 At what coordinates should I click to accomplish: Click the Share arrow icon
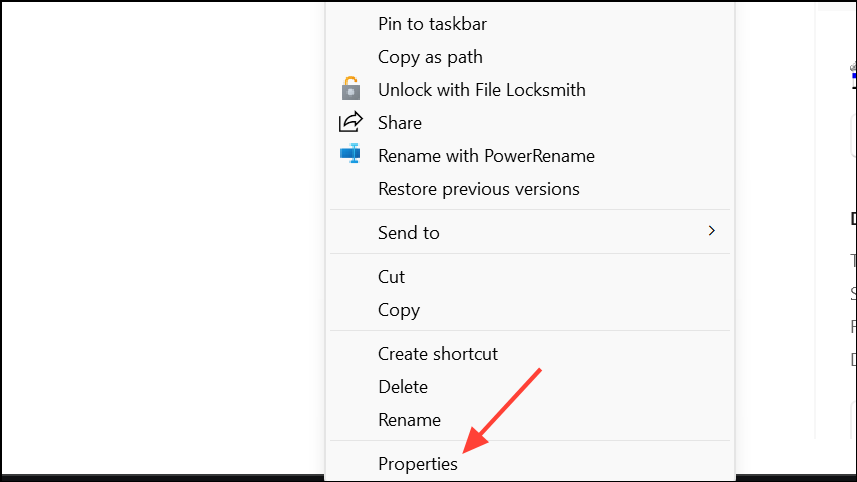click(x=350, y=122)
